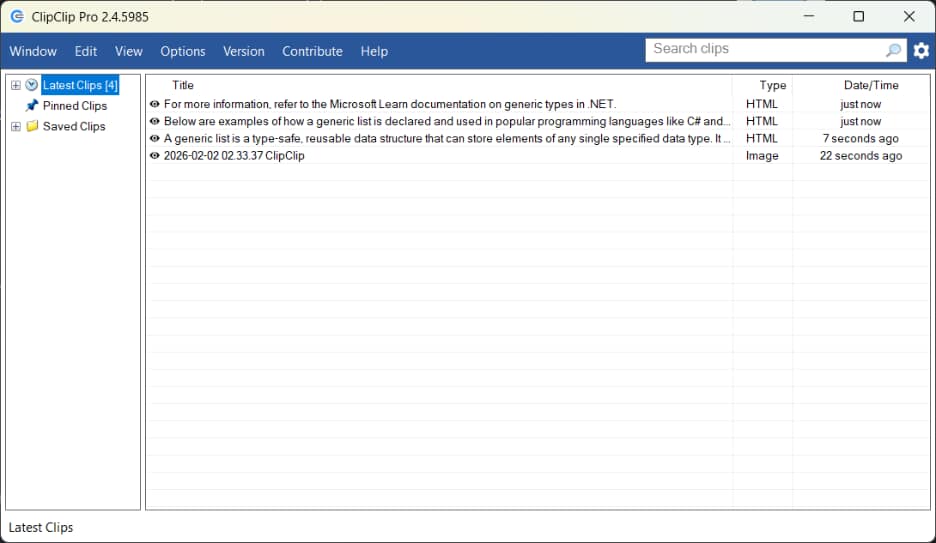Image resolution: width=936 pixels, height=543 pixels.
Task: Expand the Latest Clips tree node
Action: click(16, 85)
